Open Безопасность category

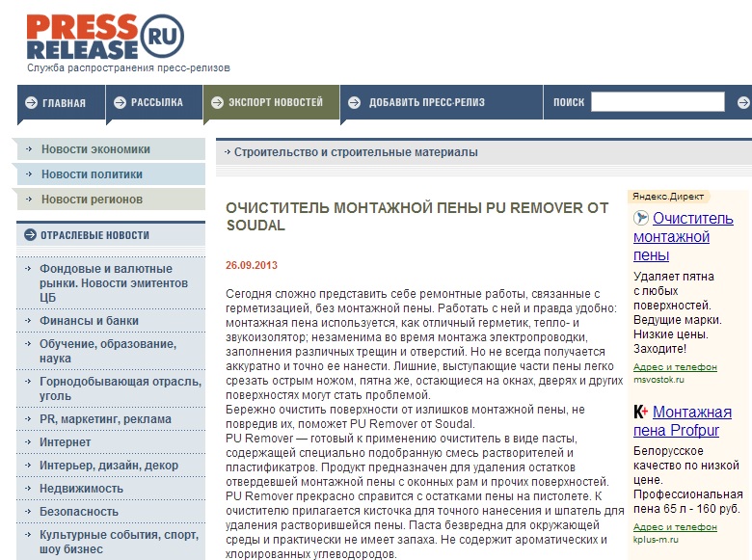coord(79,511)
